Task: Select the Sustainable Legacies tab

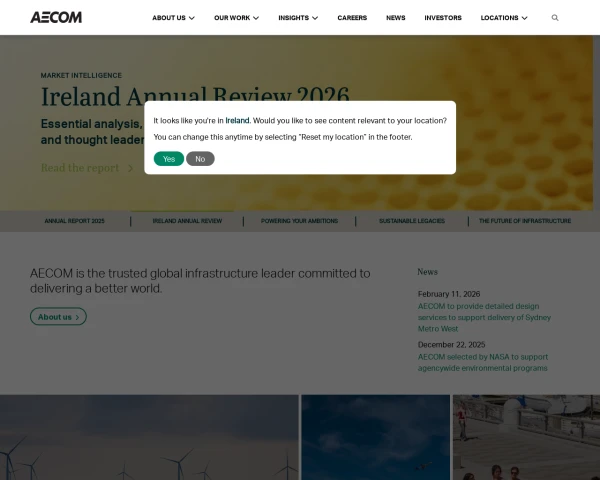Action: pos(411,220)
